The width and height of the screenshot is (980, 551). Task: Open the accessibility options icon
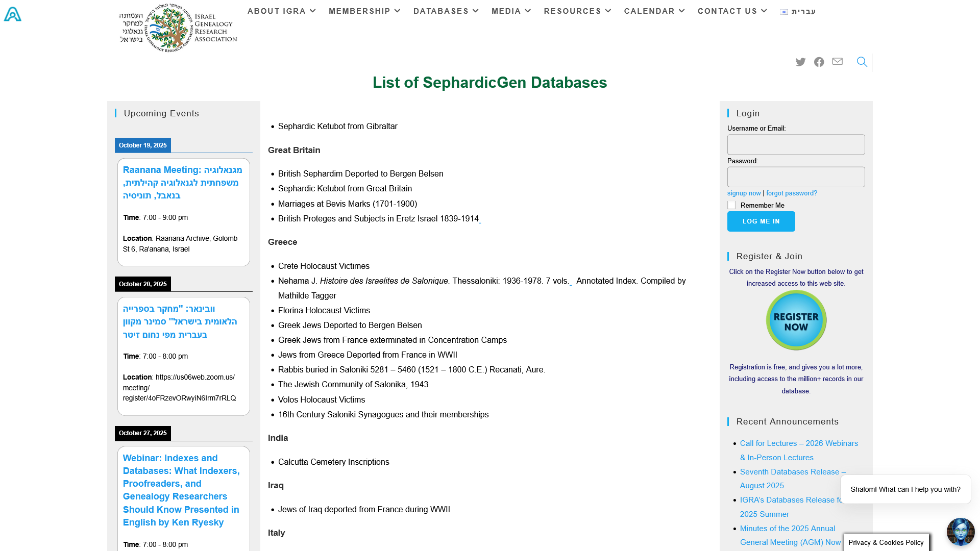point(12,14)
